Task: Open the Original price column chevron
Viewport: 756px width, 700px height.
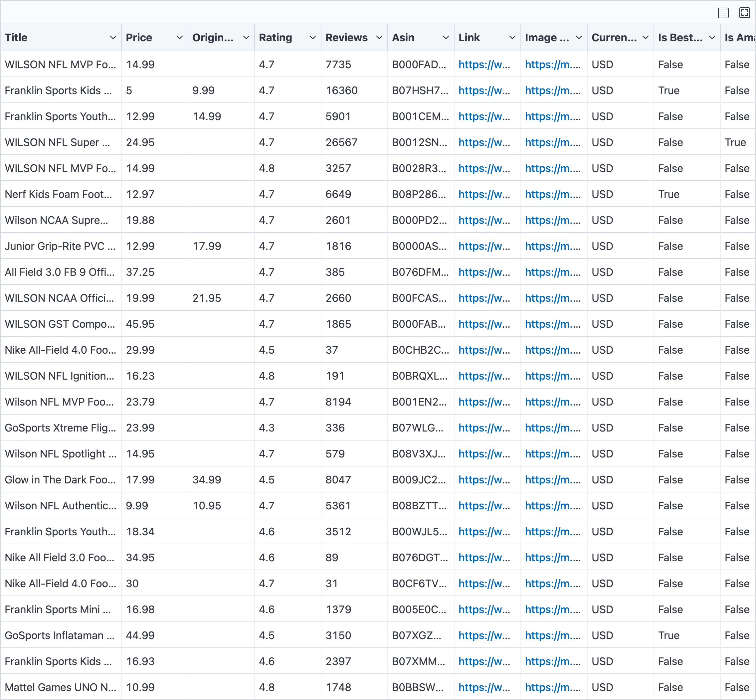Action: pyautogui.click(x=246, y=38)
